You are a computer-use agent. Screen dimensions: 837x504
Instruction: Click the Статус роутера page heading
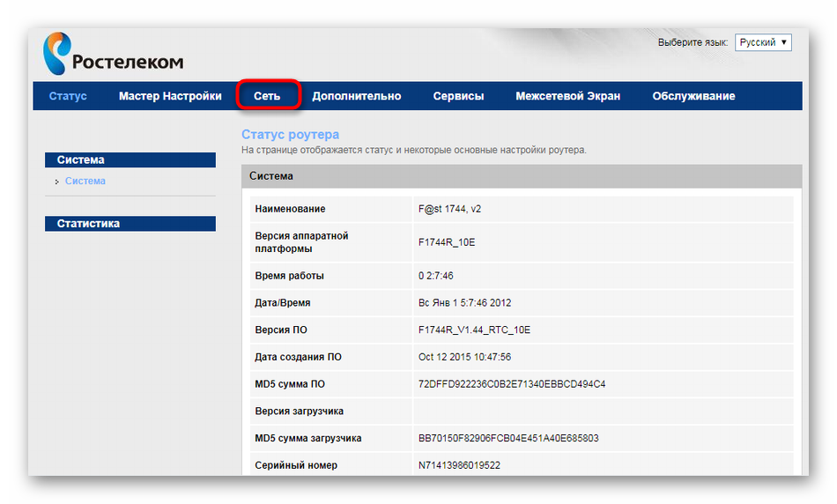[x=290, y=135]
